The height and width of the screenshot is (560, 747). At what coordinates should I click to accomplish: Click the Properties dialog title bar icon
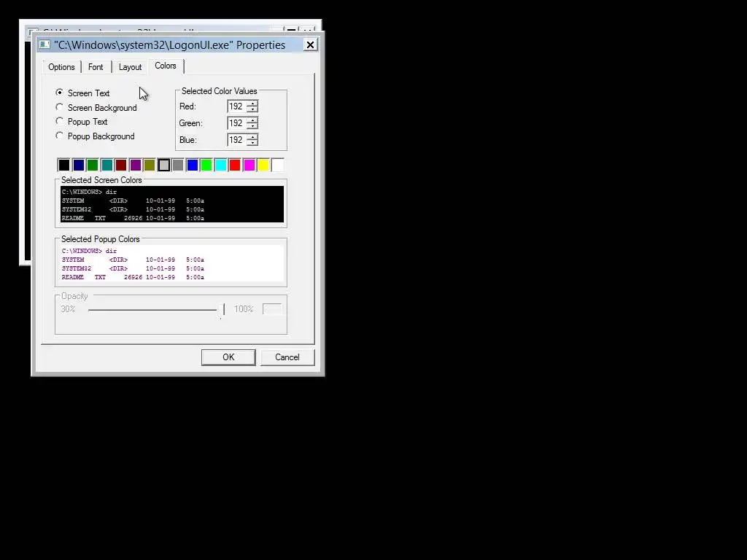[x=44, y=44]
